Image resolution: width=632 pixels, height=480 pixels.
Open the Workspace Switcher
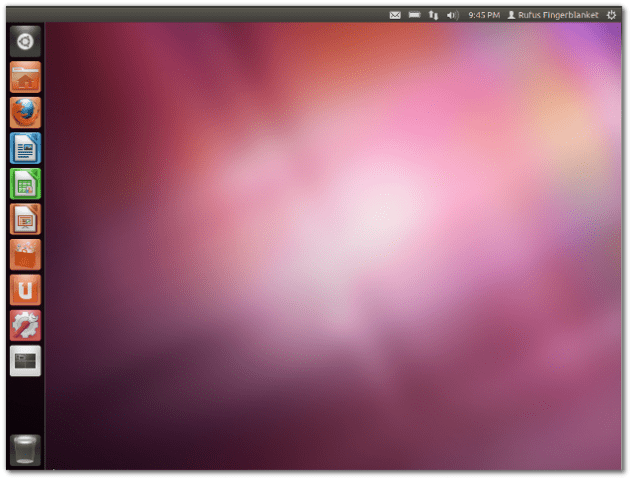click(25, 361)
